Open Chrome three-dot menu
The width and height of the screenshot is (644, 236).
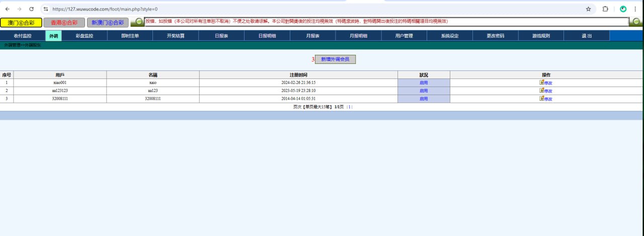[x=636, y=9]
